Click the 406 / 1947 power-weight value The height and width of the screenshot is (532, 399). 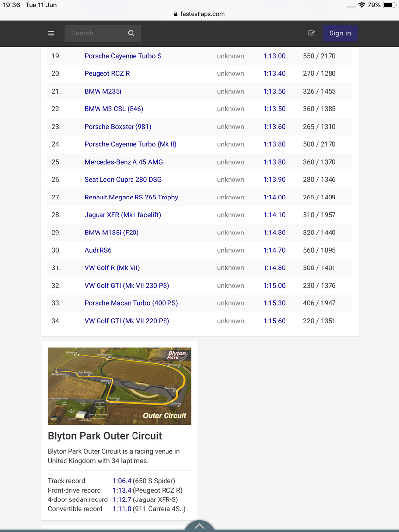pyautogui.click(x=319, y=303)
